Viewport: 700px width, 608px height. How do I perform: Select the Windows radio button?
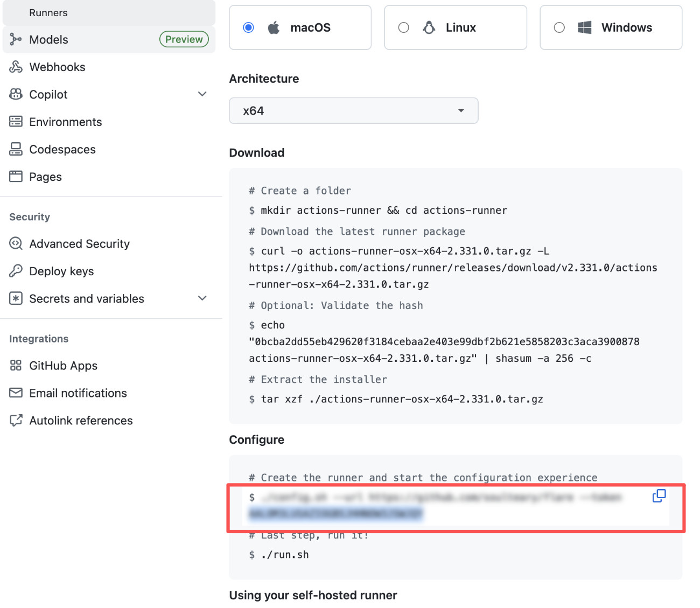559,27
